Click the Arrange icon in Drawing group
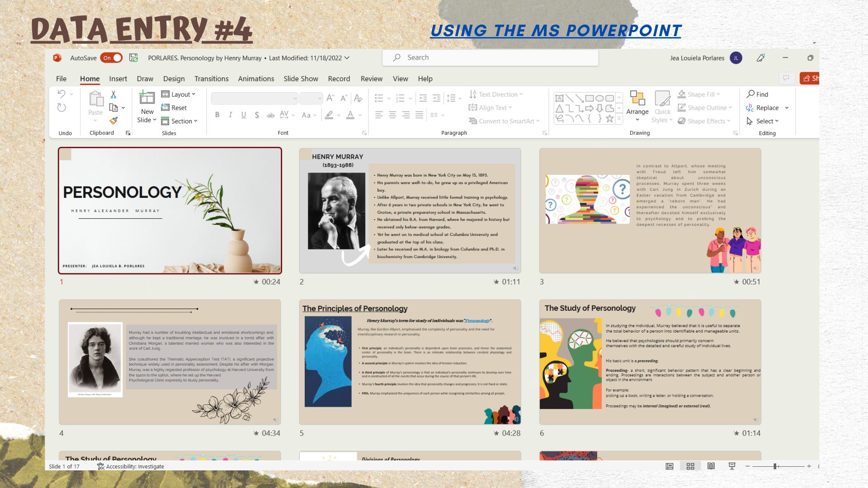The height and width of the screenshot is (488, 868). tap(637, 98)
